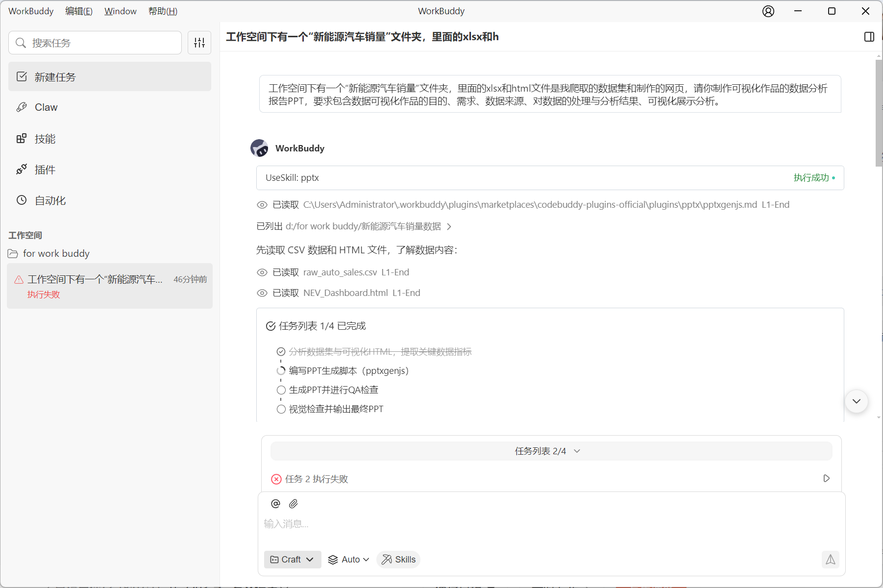
Task: Select the failed 新能源汽车 task in workspace
Action: [110, 286]
